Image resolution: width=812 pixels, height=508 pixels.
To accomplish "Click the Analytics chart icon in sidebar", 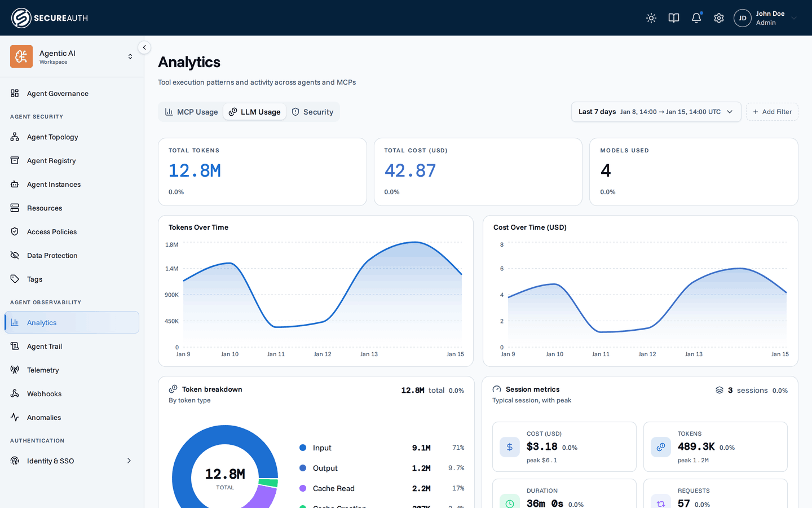I will click(x=15, y=322).
